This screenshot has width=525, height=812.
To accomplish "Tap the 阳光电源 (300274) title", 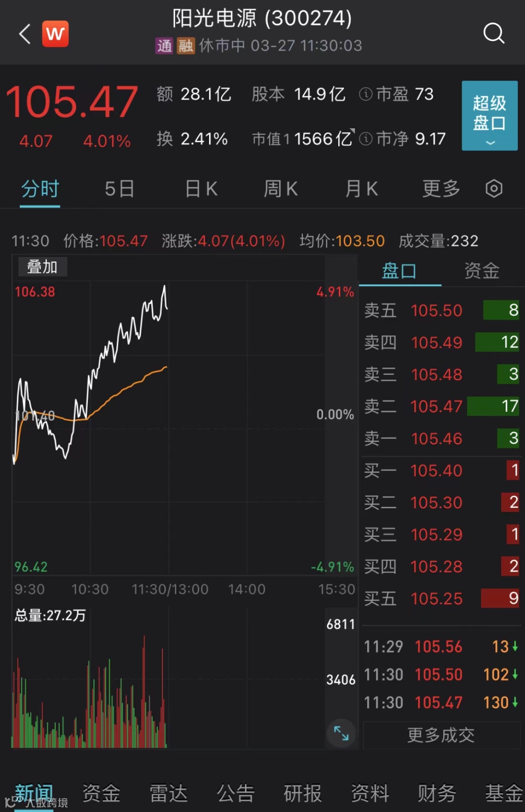I will (x=262, y=18).
